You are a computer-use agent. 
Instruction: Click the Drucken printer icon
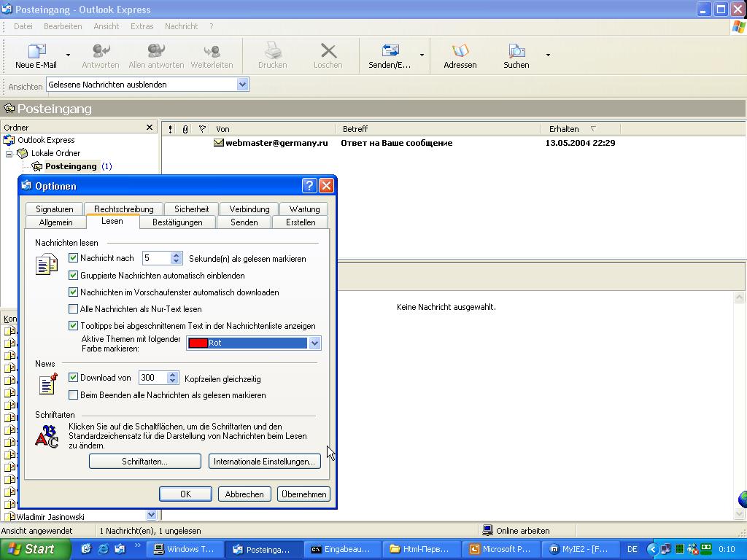(273, 51)
